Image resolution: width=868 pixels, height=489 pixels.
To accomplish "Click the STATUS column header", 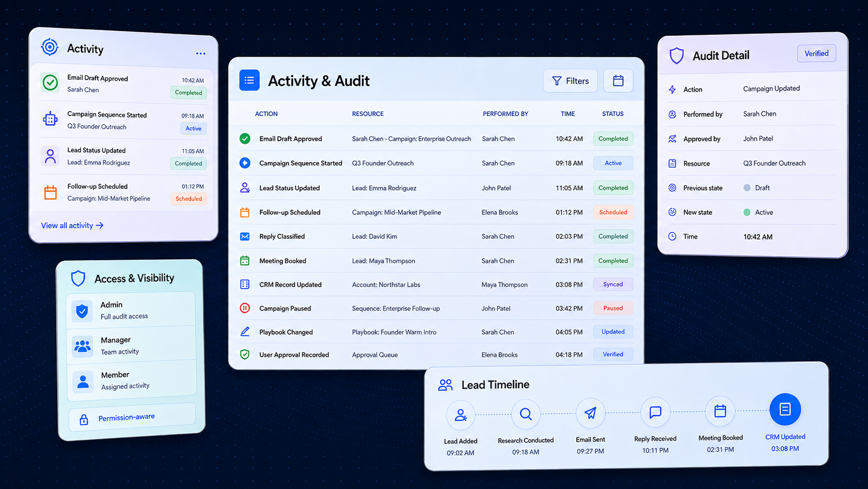I will (613, 114).
